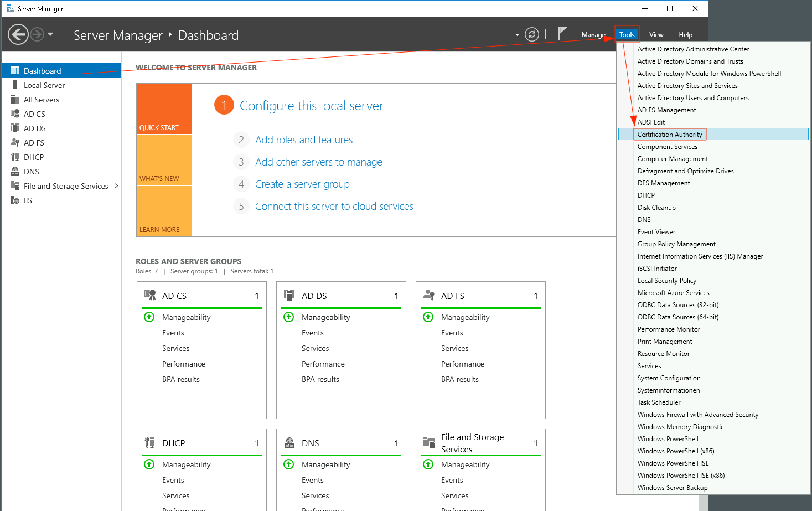Click the AD FS sidebar icon

tap(15, 142)
